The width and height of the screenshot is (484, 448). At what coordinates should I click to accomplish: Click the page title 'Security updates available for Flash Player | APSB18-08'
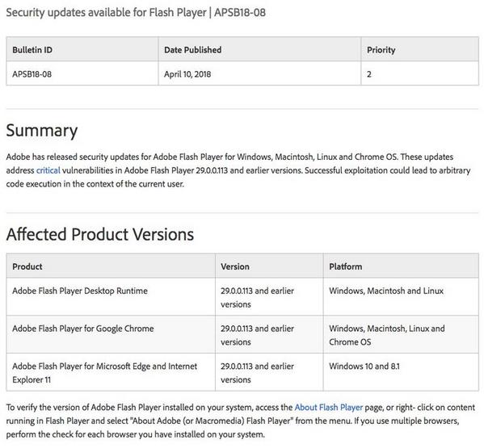(136, 13)
